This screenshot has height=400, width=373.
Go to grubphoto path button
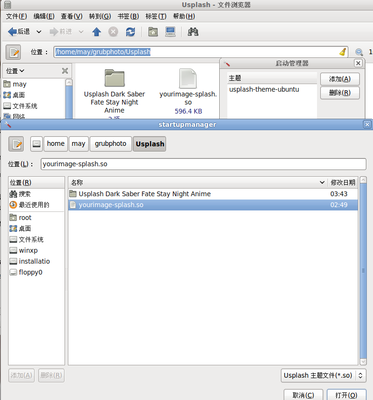point(111,144)
